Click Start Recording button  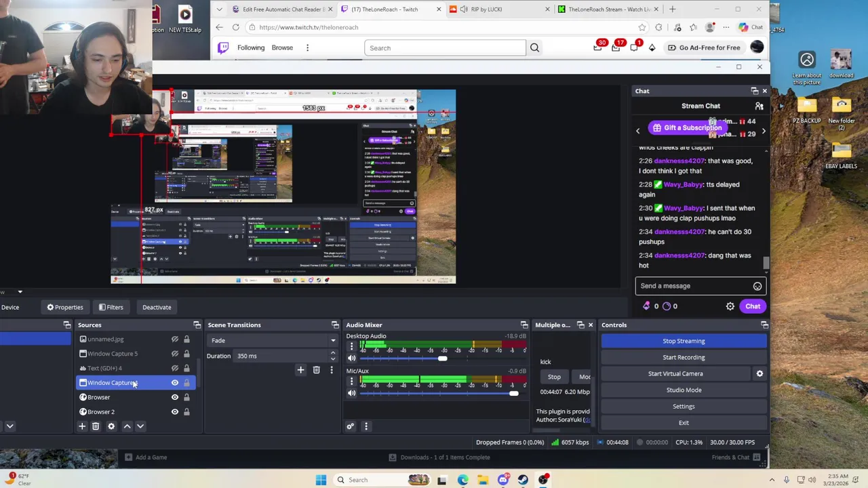684,357
